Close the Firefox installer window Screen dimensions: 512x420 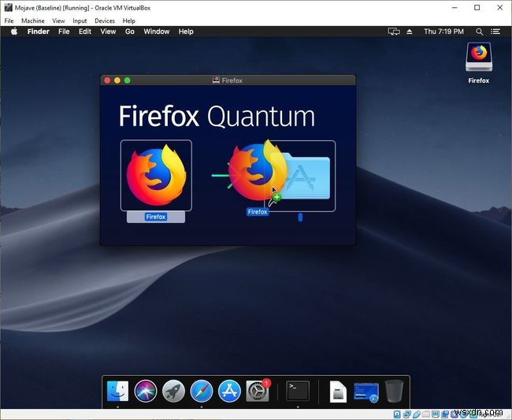click(107, 80)
